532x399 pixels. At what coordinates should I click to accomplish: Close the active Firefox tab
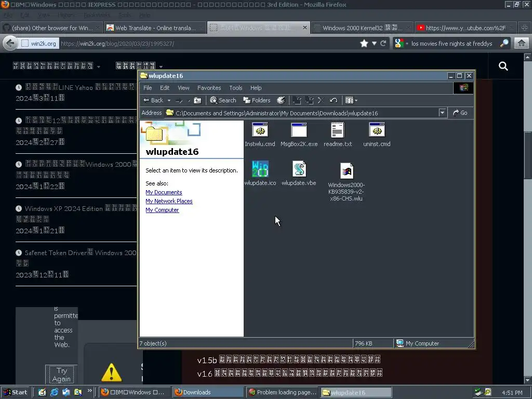304,28
